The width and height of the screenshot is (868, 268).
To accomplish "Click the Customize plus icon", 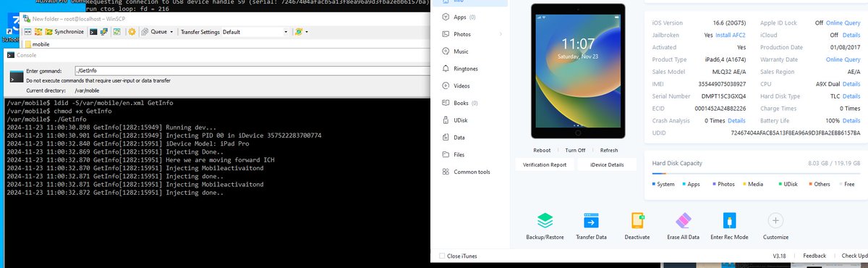I will (775, 220).
